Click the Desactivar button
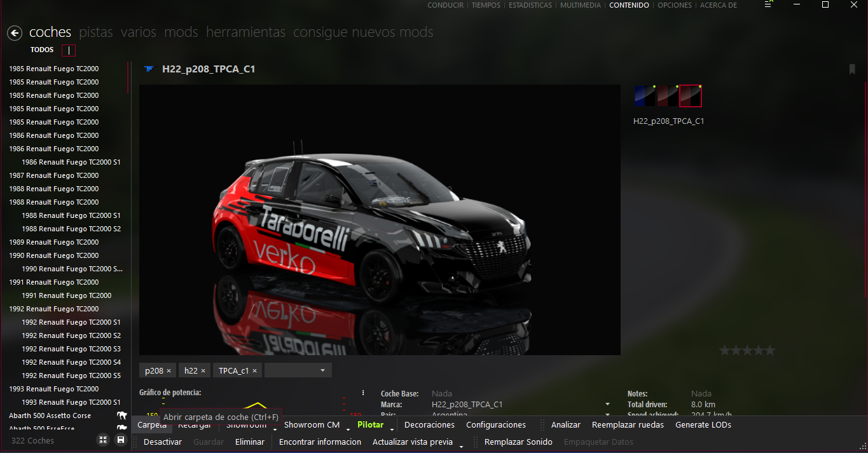The width and height of the screenshot is (868, 453). coord(163,442)
